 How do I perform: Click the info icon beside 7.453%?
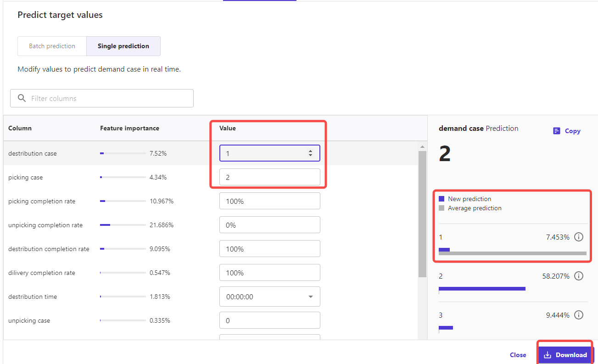(579, 237)
